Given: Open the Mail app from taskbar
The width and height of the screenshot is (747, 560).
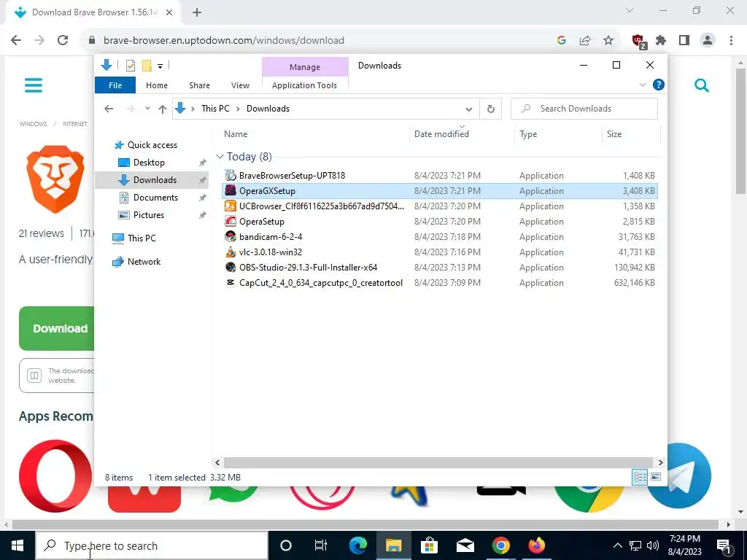Looking at the screenshot, I should [x=465, y=545].
